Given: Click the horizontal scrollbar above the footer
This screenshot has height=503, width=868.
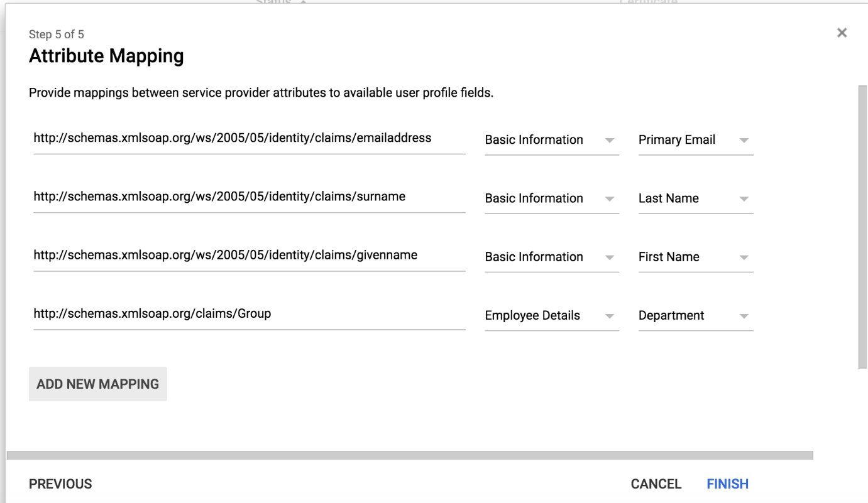Looking at the screenshot, I should tap(410, 455).
